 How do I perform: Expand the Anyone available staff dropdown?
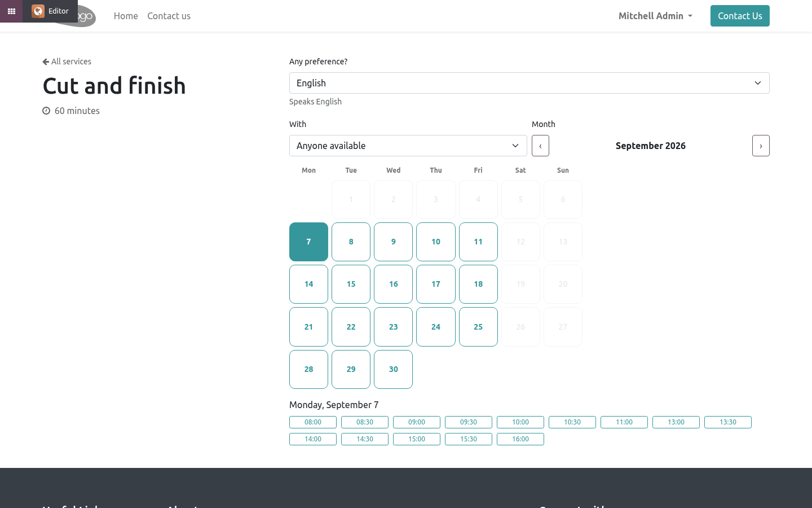[x=408, y=146]
